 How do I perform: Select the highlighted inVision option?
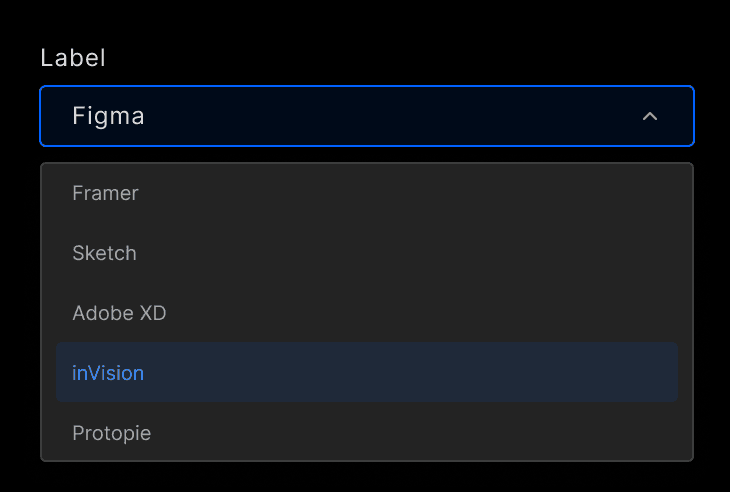click(108, 373)
